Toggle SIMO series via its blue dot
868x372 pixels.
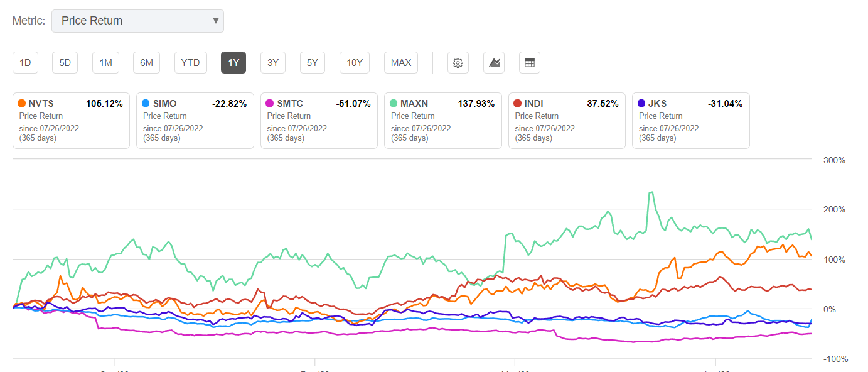145,103
